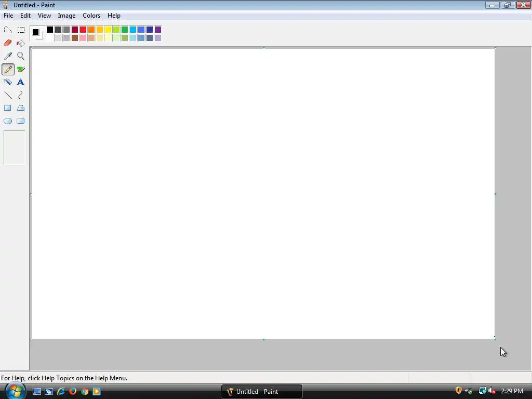Click Show Desktop in Quick Launch
The image size is (532, 399).
37,392
